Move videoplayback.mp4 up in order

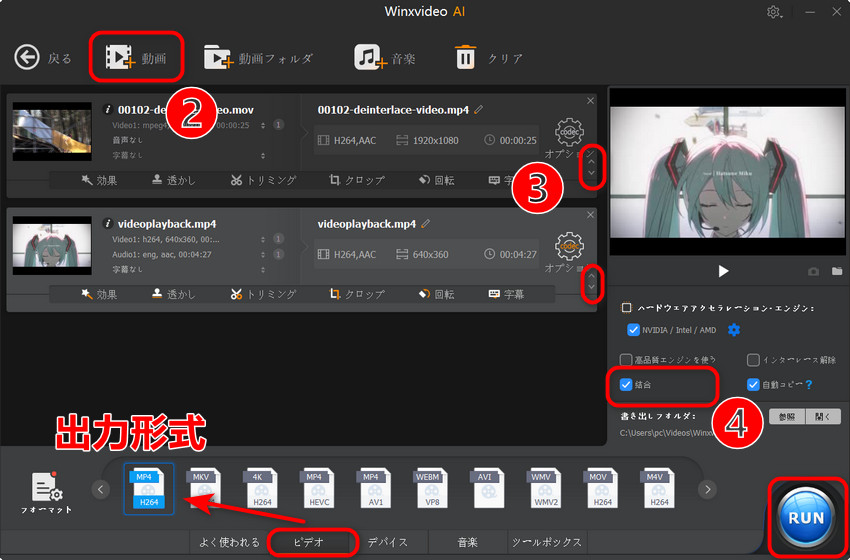591,275
